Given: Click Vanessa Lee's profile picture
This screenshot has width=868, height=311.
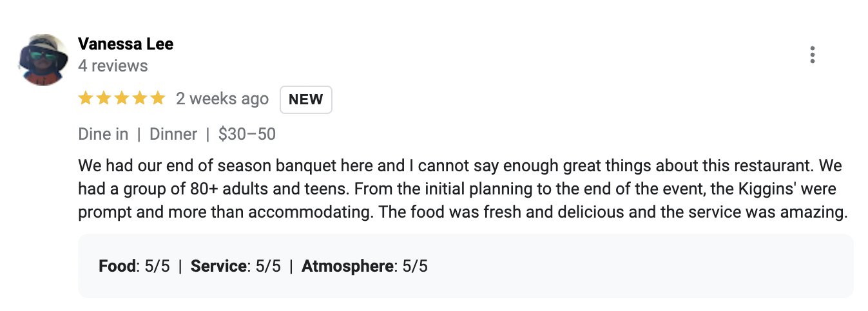Looking at the screenshot, I should [x=43, y=60].
